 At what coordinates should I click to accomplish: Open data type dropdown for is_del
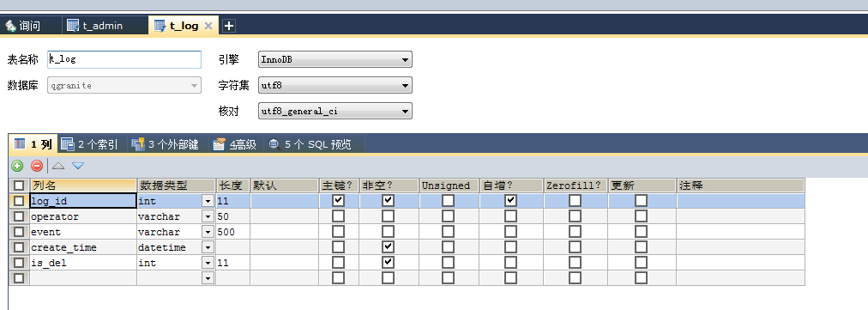tap(208, 263)
